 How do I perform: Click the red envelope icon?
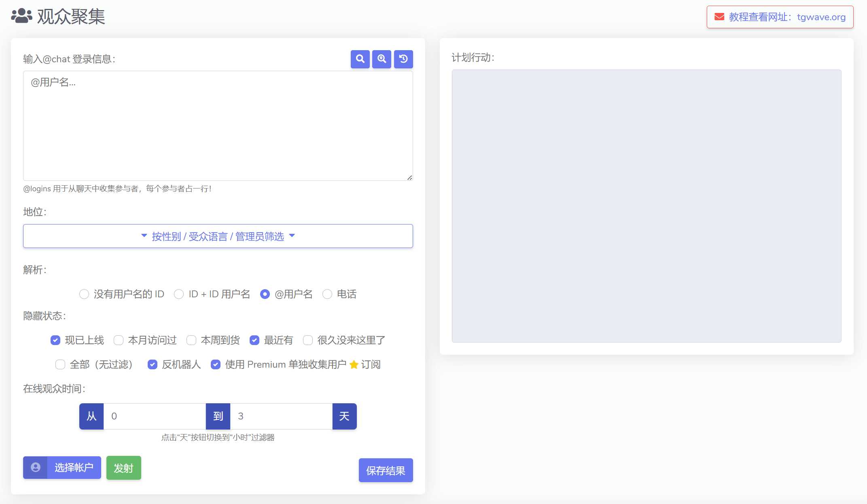point(719,17)
